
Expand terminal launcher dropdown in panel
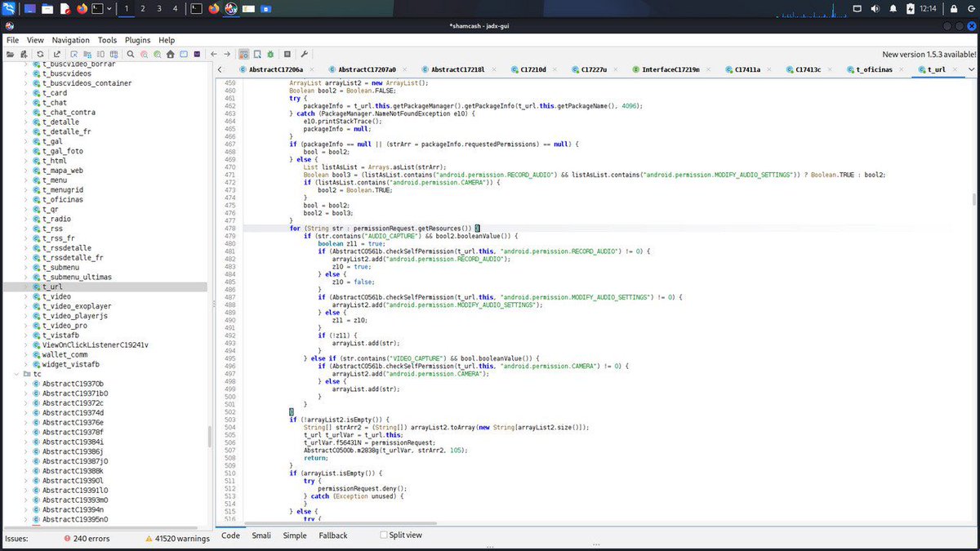coord(109,9)
